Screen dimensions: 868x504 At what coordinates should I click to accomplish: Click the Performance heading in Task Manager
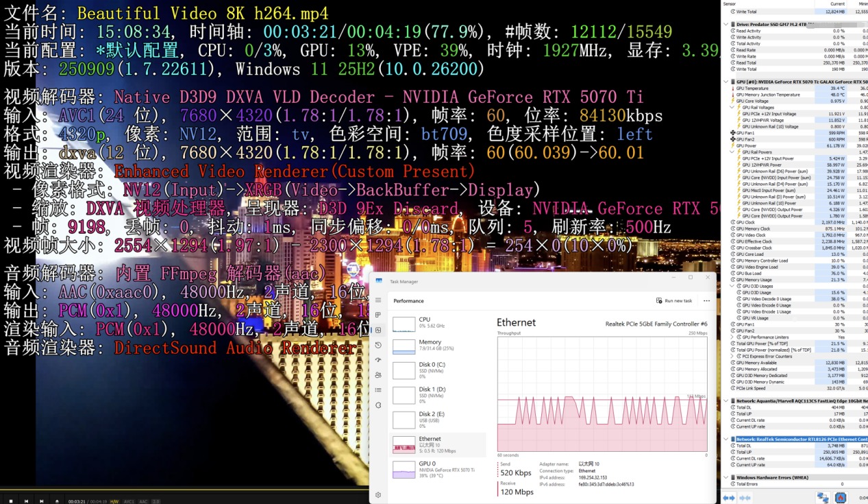(x=408, y=301)
